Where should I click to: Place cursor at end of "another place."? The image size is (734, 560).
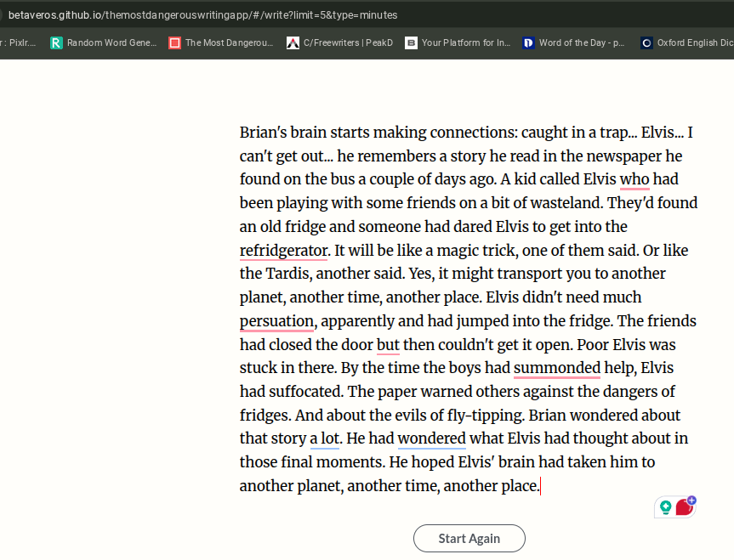point(540,487)
